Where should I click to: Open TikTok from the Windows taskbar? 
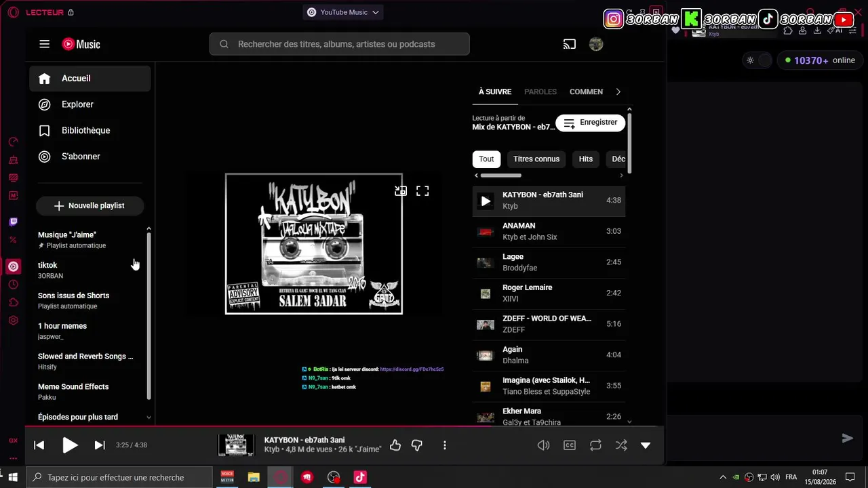pos(360,477)
